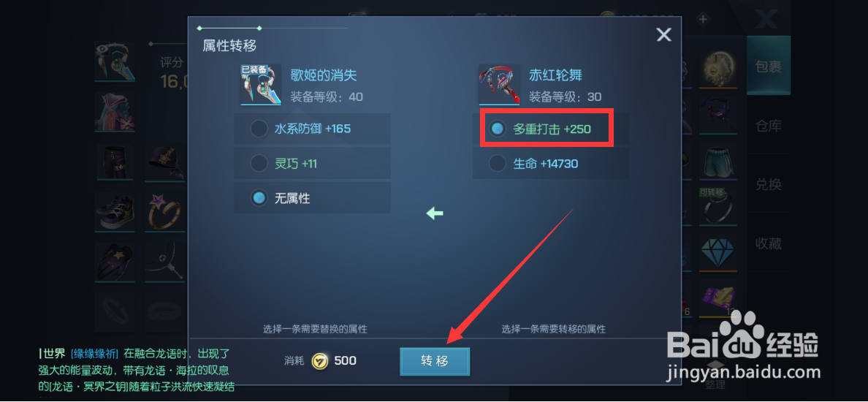Select the 灵巧 +11 radio option
This screenshot has height=402, width=868.
click(312, 163)
